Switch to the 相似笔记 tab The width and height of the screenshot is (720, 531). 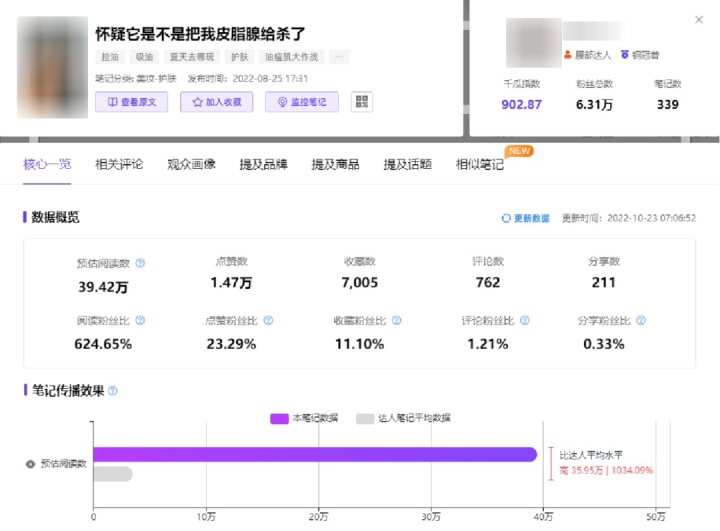coord(480,164)
